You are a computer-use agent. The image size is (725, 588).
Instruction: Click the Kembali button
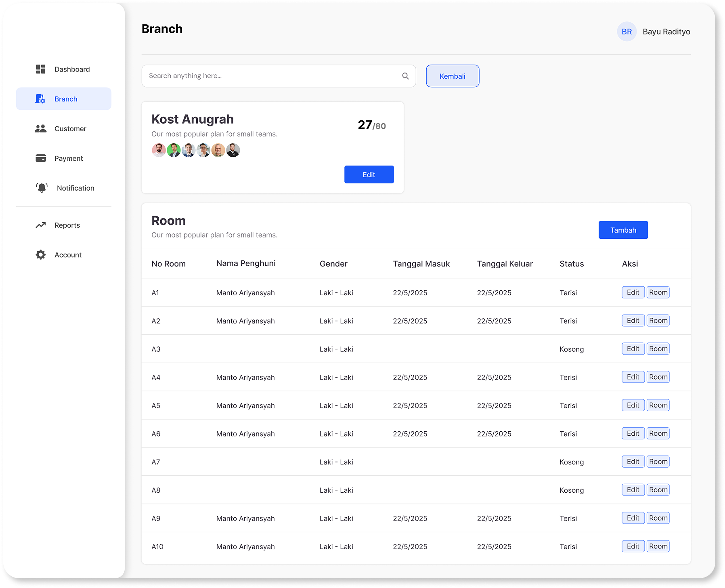pyautogui.click(x=452, y=76)
